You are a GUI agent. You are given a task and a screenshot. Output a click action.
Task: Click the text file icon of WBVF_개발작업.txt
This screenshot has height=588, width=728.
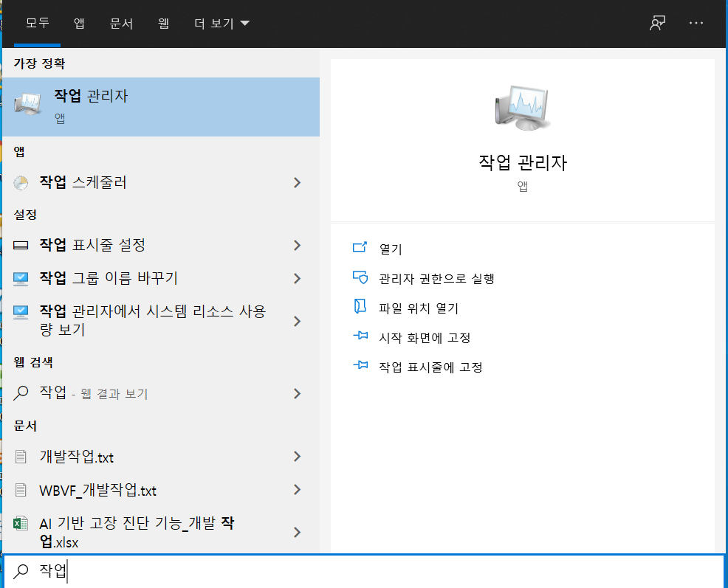click(x=21, y=490)
